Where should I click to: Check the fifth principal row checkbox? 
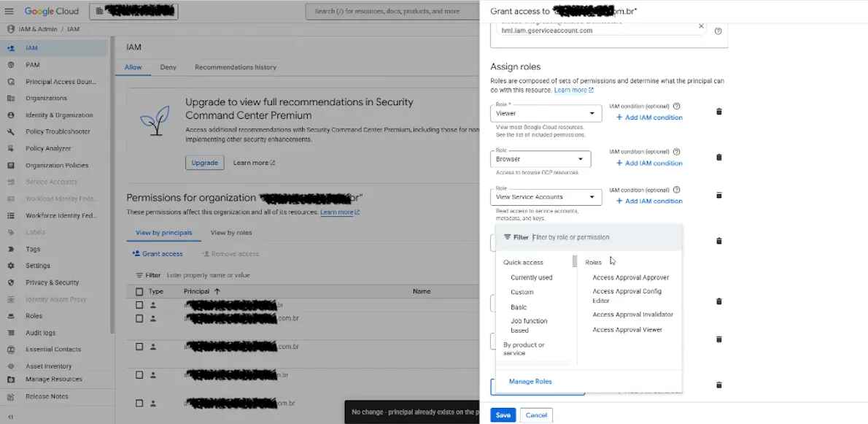[x=139, y=403]
